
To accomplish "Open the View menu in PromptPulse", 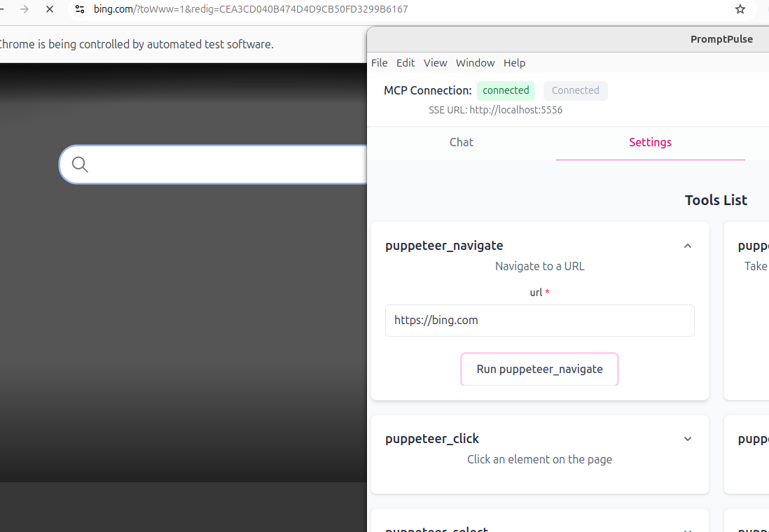I will (436, 63).
